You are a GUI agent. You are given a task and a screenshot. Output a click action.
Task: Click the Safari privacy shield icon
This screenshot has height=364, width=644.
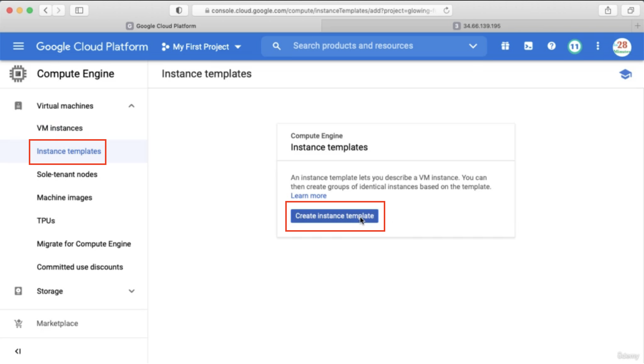(x=179, y=10)
